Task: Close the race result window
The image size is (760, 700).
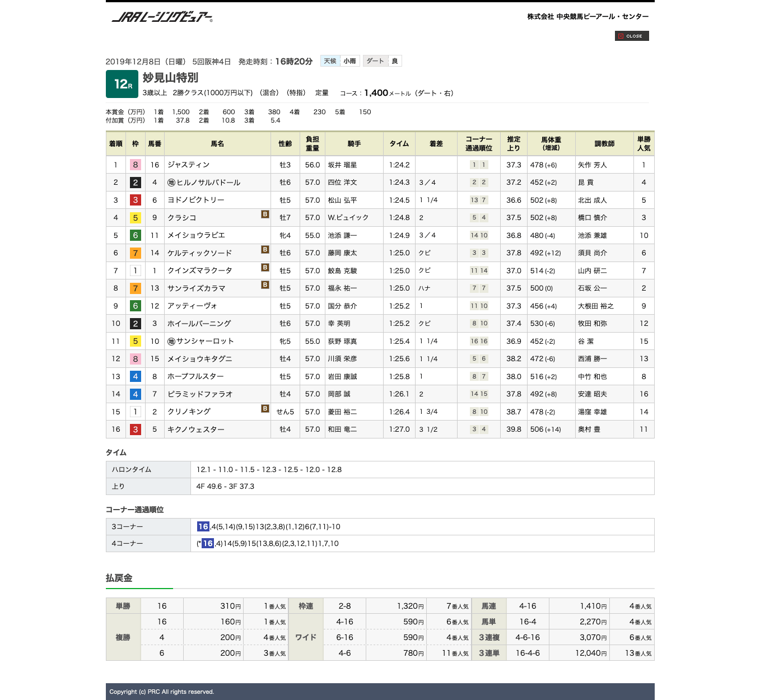Action: tap(632, 36)
